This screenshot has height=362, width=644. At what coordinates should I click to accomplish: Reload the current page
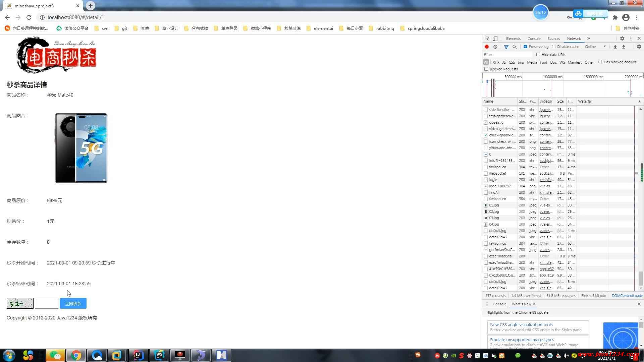click(x=29, y=17)
